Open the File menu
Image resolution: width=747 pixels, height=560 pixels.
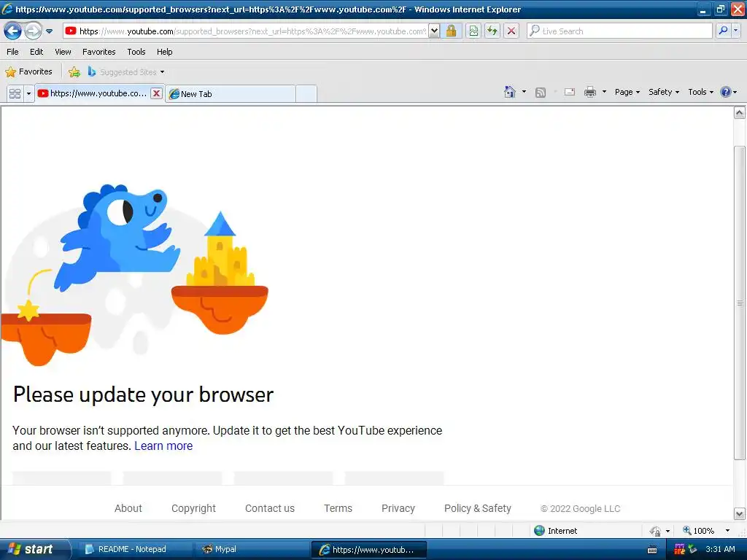coord(13,52)
